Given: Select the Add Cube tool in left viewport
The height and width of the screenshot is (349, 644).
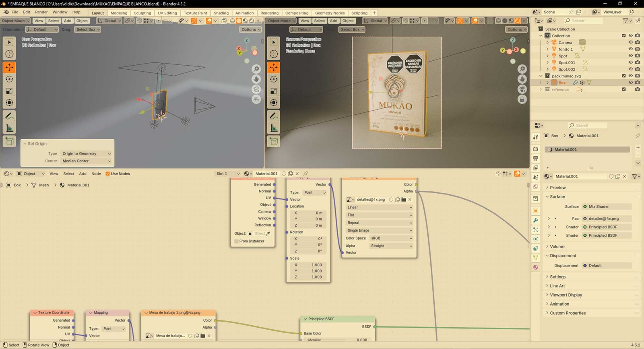Looking at the screenshot, I should pos(9,141).
